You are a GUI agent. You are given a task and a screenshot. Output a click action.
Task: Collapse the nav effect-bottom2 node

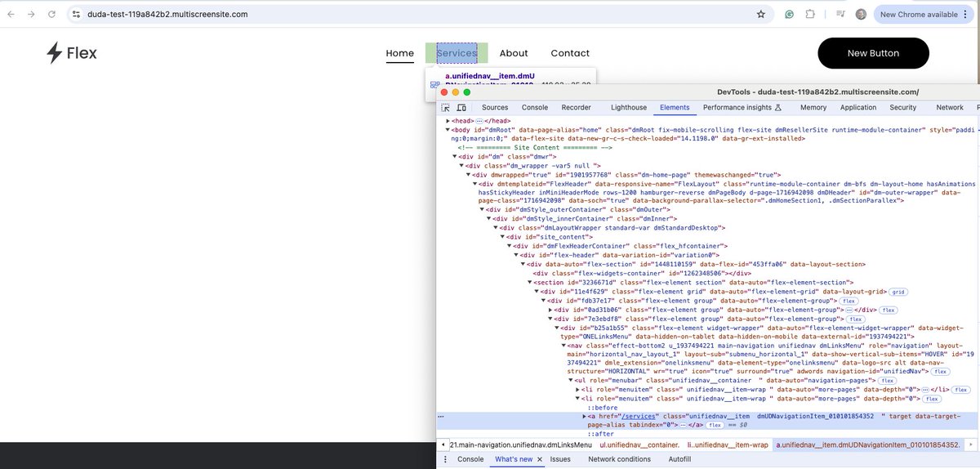pyautogui.click(x=563, y=345)
